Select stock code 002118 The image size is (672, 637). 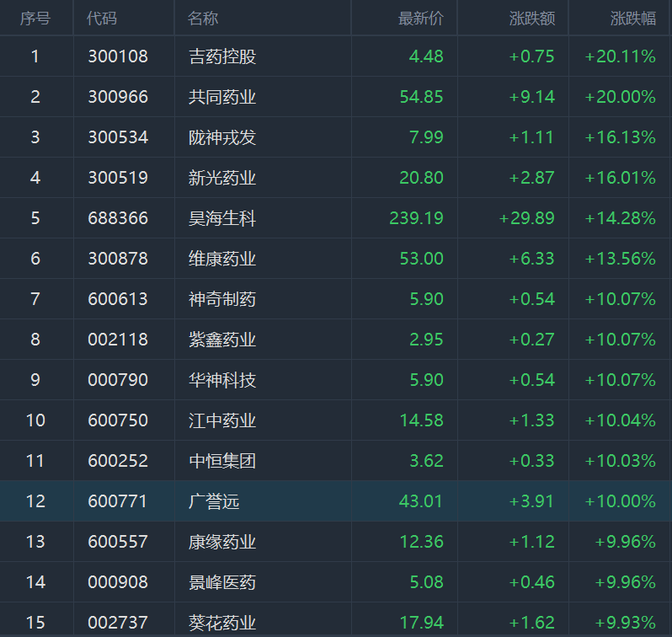pos(118,340)
